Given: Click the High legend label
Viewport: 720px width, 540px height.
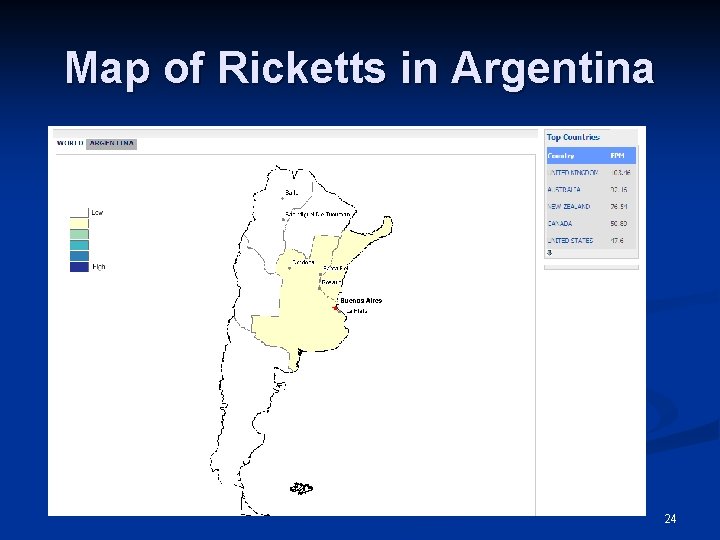Looking at the screenshot, I should [x=99, y=267].
